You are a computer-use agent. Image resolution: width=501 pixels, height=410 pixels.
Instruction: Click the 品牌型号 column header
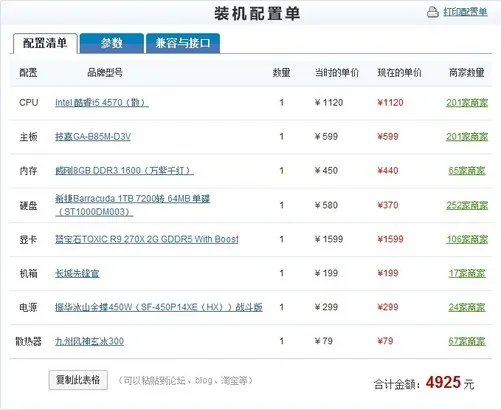105,72
